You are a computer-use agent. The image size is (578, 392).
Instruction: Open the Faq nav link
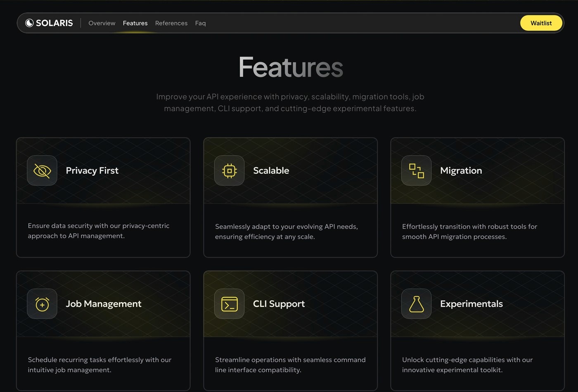200,23
